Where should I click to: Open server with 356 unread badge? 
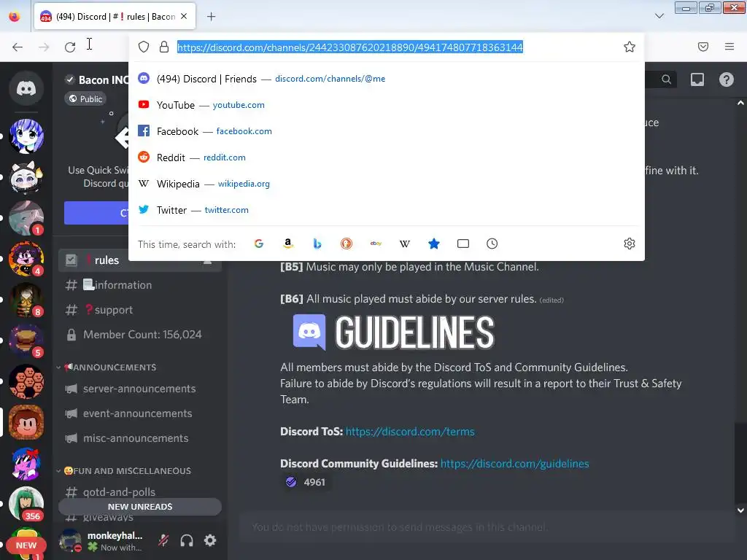[x=26, y=503]
